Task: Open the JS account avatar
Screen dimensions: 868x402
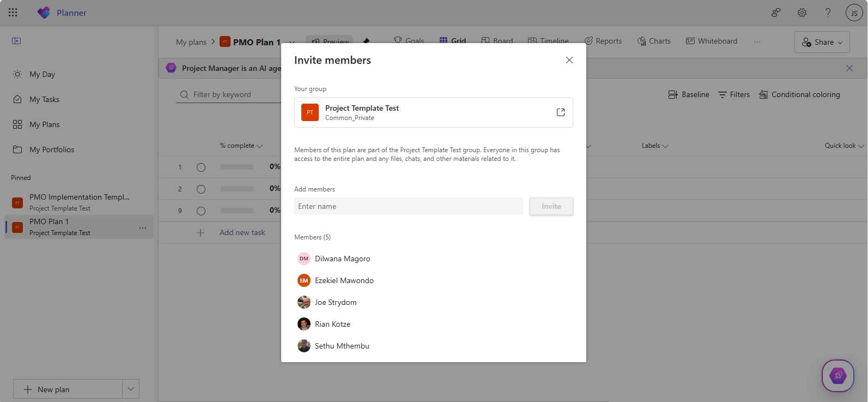Action: (x=854, y=13)
